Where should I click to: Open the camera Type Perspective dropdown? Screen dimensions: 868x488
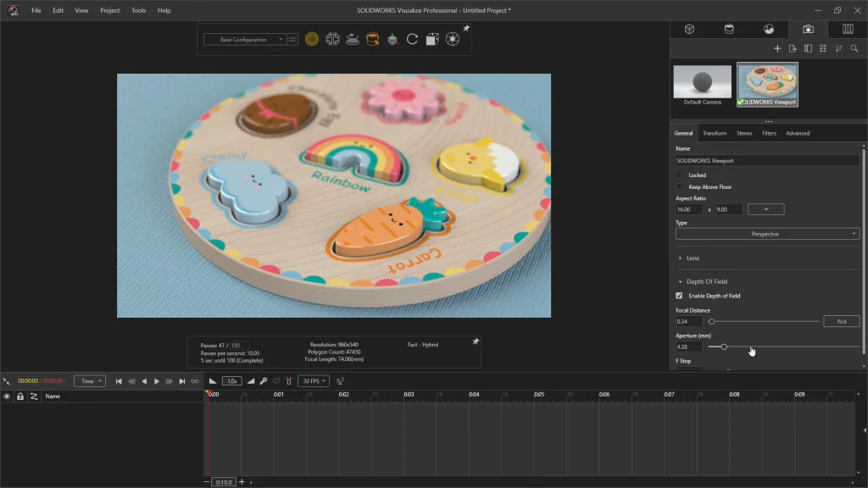coord(767,234)
